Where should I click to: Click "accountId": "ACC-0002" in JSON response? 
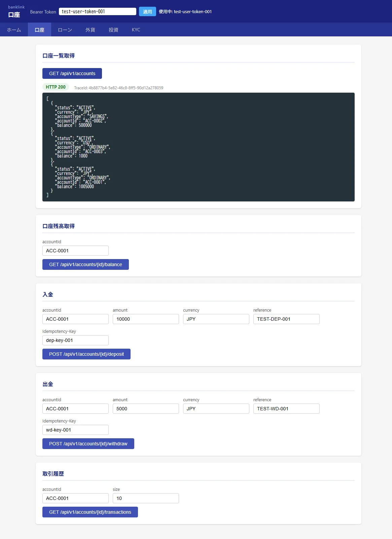(x=80, y=121)
